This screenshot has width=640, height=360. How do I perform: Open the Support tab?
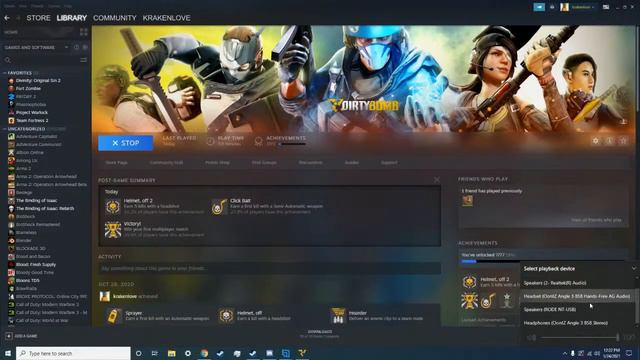pyautogui.click(x=389, y=162)
